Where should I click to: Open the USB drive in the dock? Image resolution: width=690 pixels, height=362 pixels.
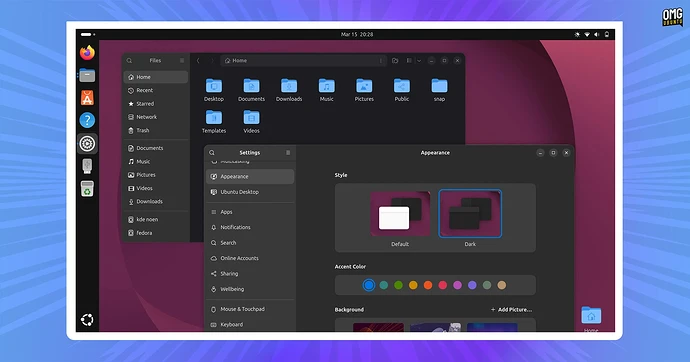coord(87,166)
